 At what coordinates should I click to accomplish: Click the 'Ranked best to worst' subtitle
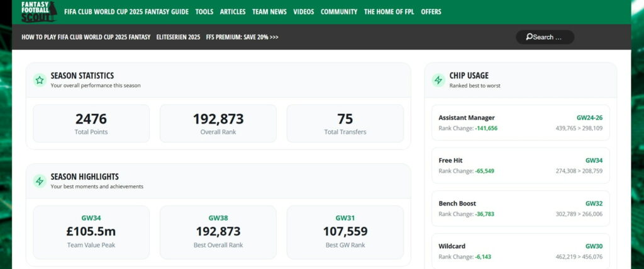tap(475, 86)
